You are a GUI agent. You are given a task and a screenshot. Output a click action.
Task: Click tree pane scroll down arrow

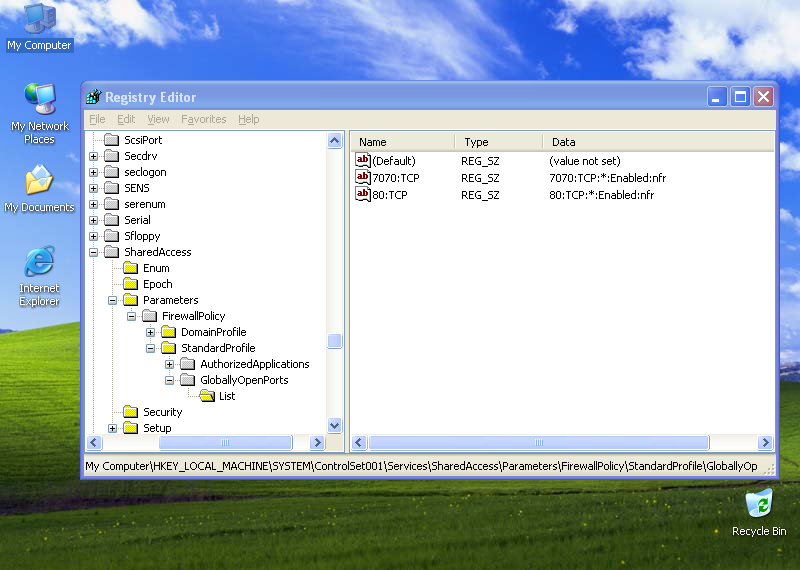pyautogui.click(x=335, y=425)
